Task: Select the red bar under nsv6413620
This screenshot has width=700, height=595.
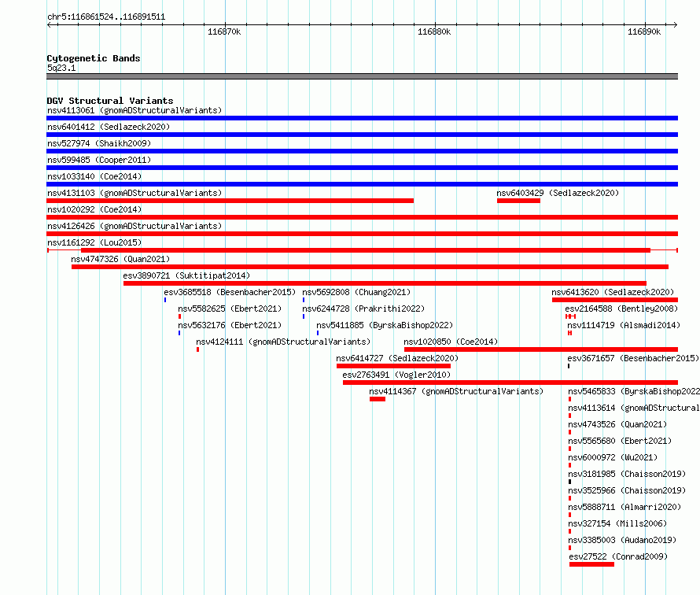Action: pos(615,300)
